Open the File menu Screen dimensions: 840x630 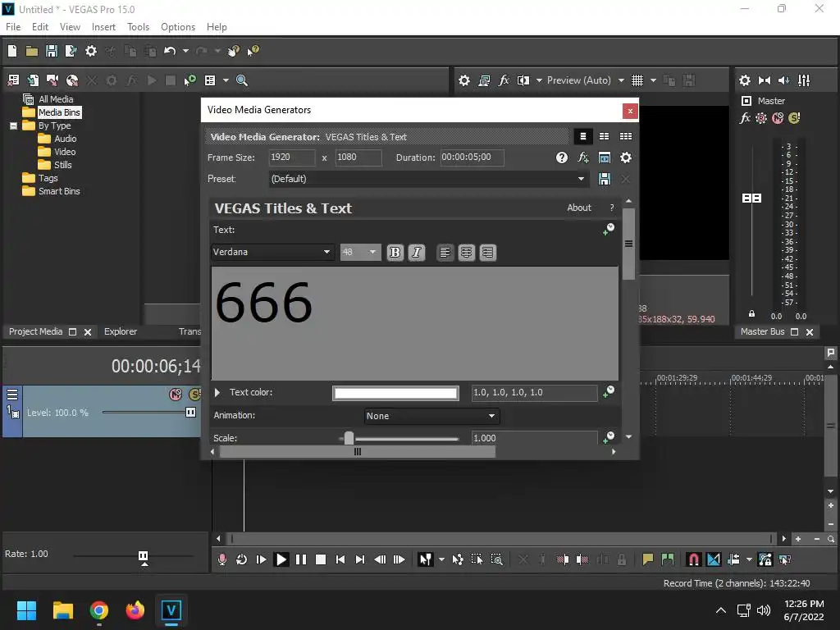click(13, 27)
